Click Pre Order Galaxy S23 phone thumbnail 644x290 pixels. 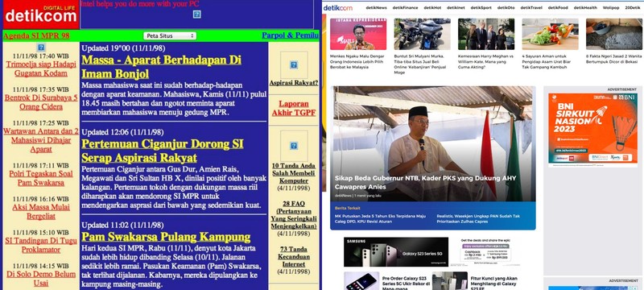(361, 281)
